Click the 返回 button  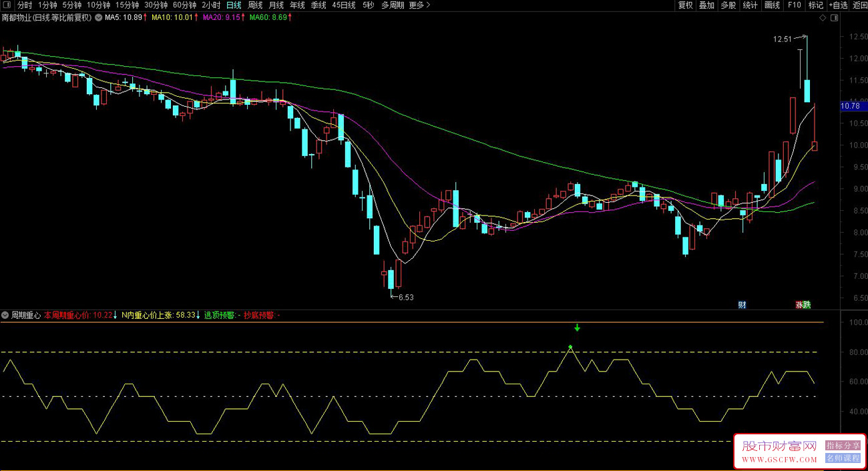[x=860, y=5]
